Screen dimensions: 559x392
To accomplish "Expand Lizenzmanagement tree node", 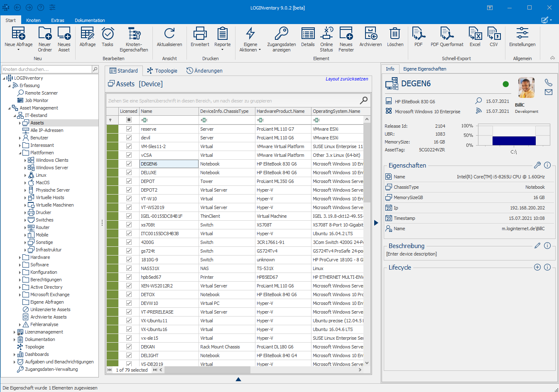I will click(15, 332).
